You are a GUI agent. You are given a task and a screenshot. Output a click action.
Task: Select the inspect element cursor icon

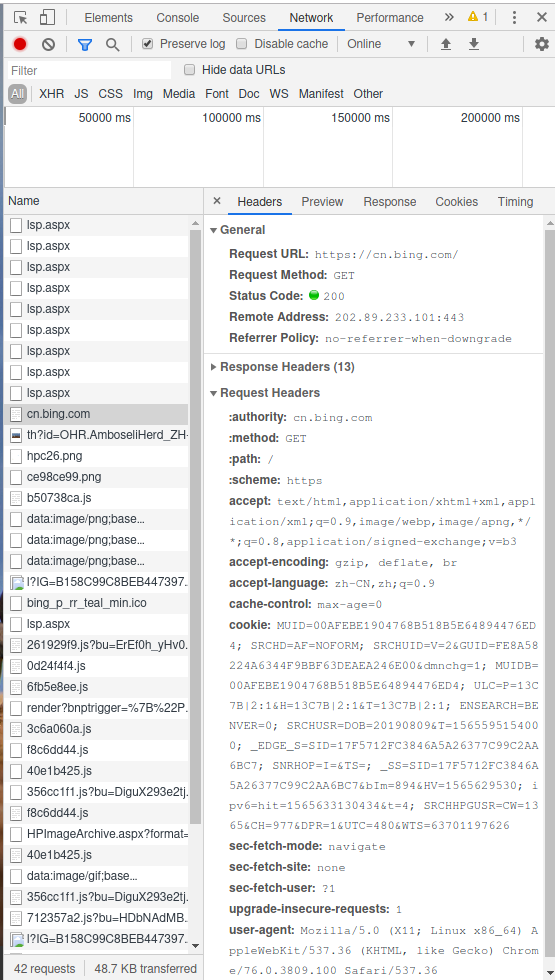coord(21,18)
